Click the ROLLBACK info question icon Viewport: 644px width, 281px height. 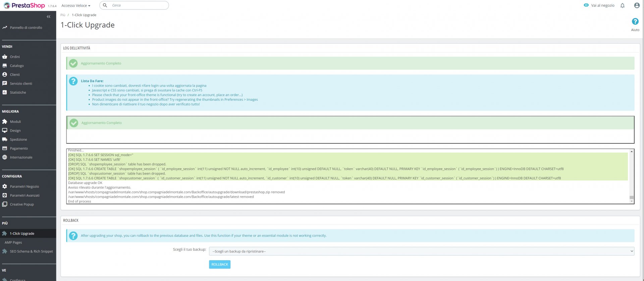[x=73, y=236]
